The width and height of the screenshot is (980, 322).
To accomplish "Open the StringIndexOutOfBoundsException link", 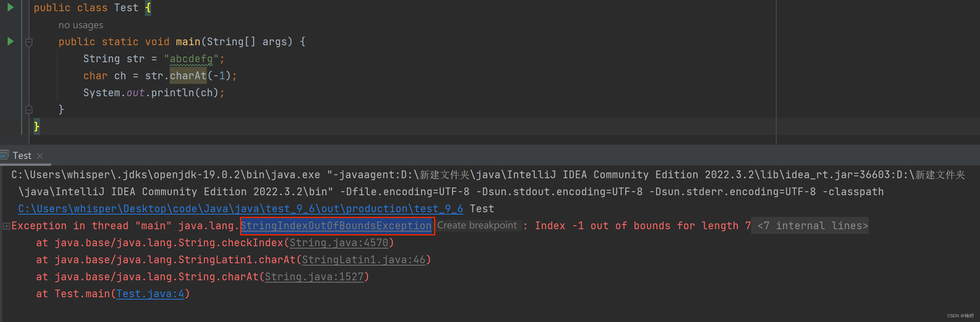I will coord(336,226).
